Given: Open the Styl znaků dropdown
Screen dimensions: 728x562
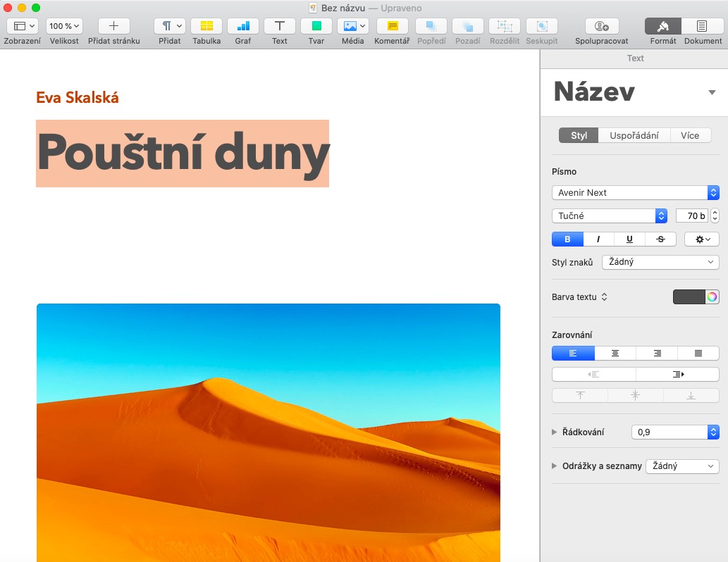Looking at the screenshot, I should (660, 262).
